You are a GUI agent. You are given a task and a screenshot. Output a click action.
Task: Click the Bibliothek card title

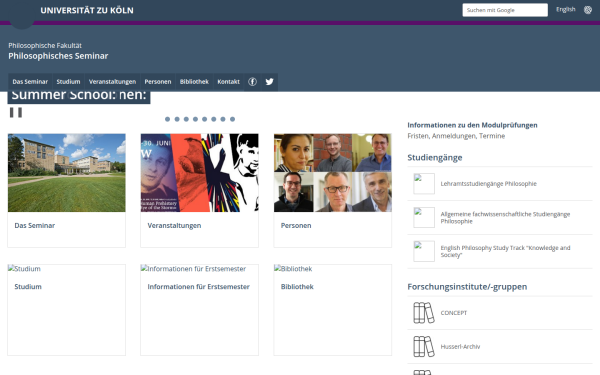pos(297,287)
